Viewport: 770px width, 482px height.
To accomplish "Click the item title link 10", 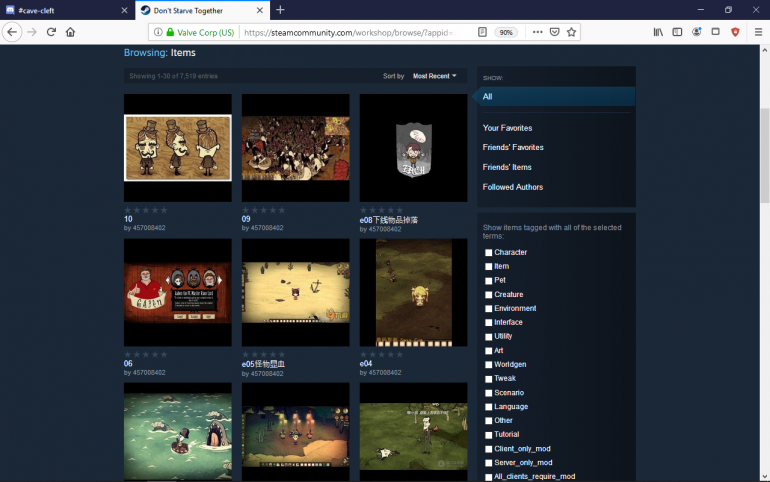I will [x=128, y=219].
